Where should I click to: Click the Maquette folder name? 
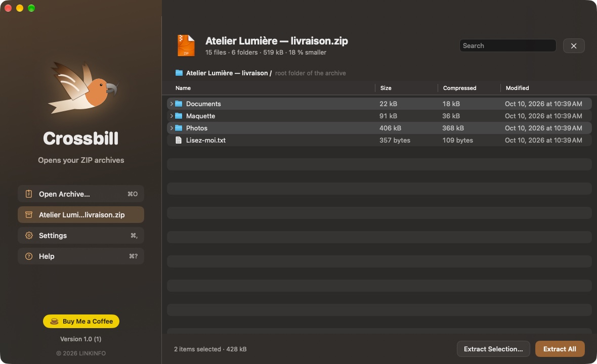click(201, 116)
